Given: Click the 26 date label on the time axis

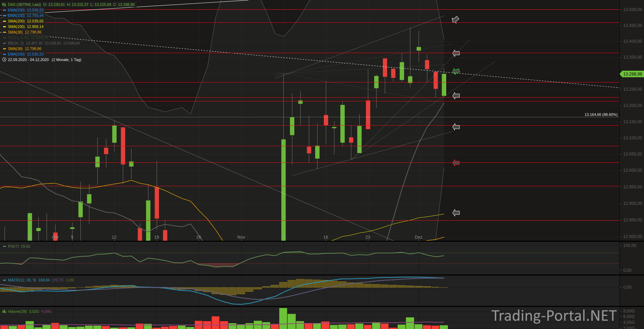Looking at the screenshot, I should (x=199, y=237).
